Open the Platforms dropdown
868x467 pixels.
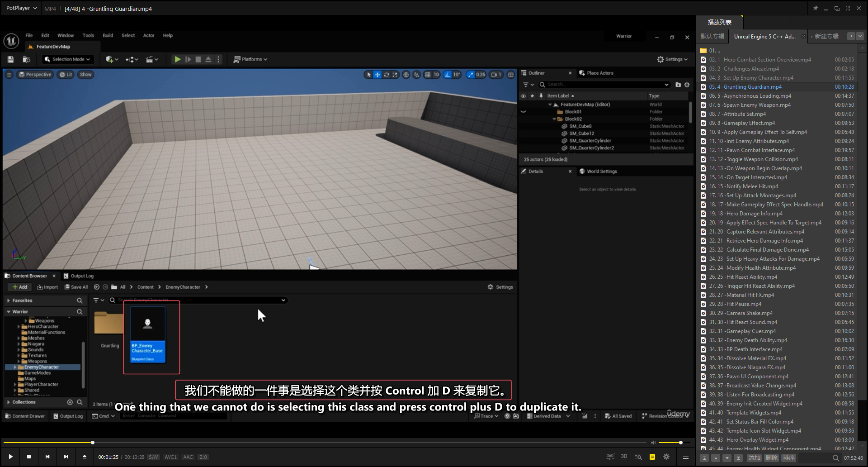tap(250, 59)
